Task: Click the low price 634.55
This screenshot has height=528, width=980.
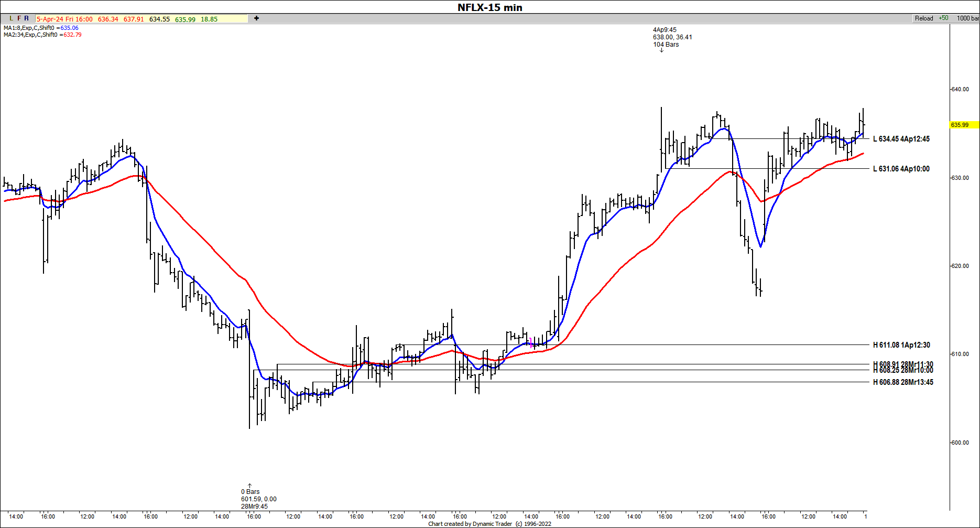Action: tap(159, 19)
